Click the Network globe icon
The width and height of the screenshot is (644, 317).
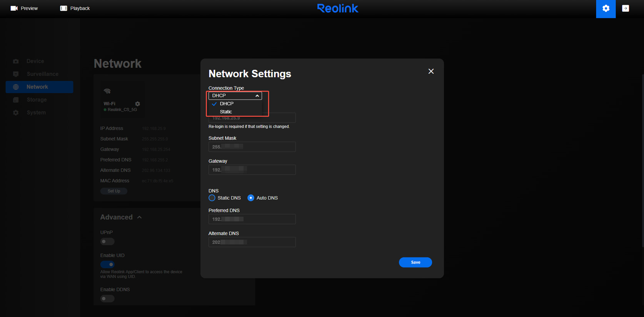[16, 87]
